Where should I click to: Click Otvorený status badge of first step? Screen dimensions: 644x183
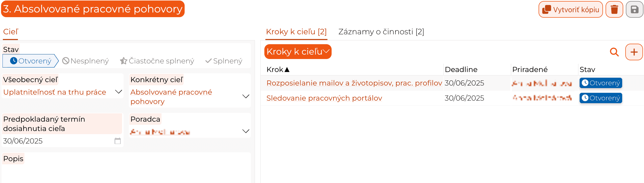(x=601, y=83)
